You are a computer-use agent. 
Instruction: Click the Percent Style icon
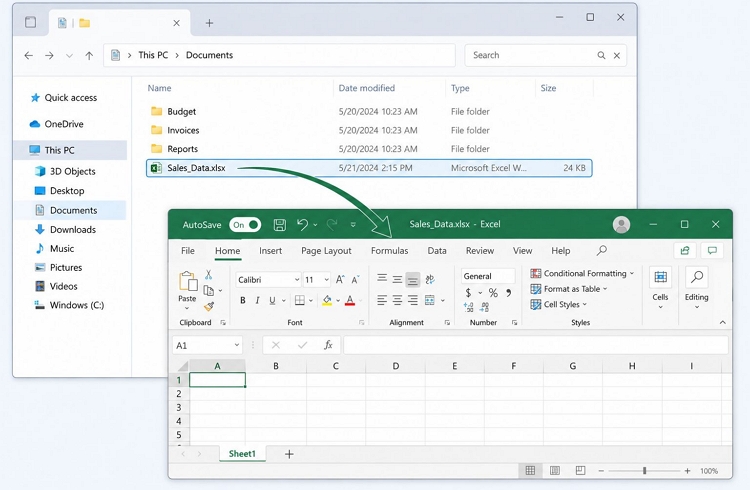point(493,292)
